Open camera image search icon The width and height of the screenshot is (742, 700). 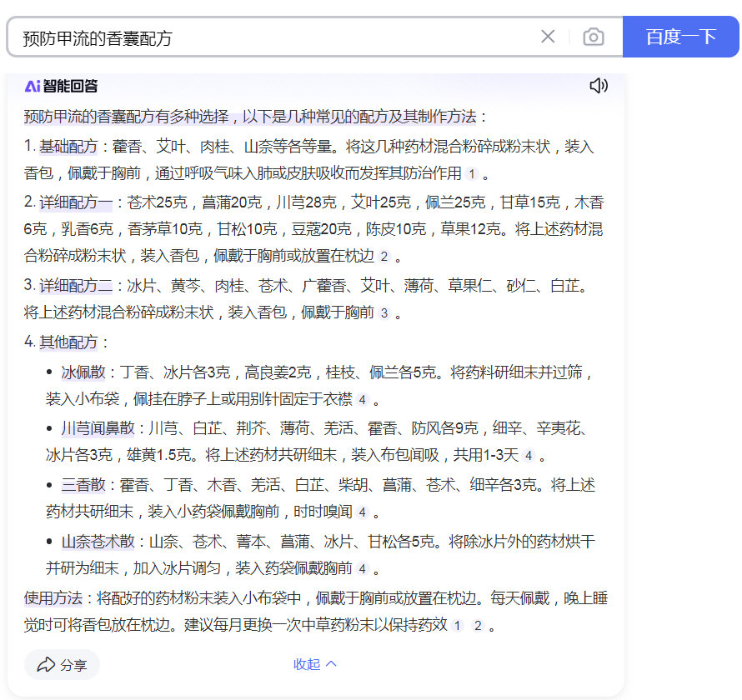[594, 37]
